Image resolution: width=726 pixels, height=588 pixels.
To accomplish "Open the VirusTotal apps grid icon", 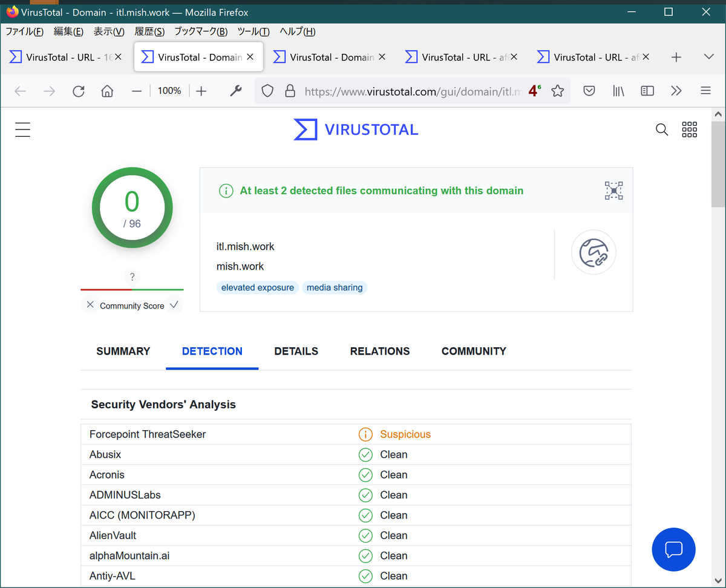I will coord(689,129).
